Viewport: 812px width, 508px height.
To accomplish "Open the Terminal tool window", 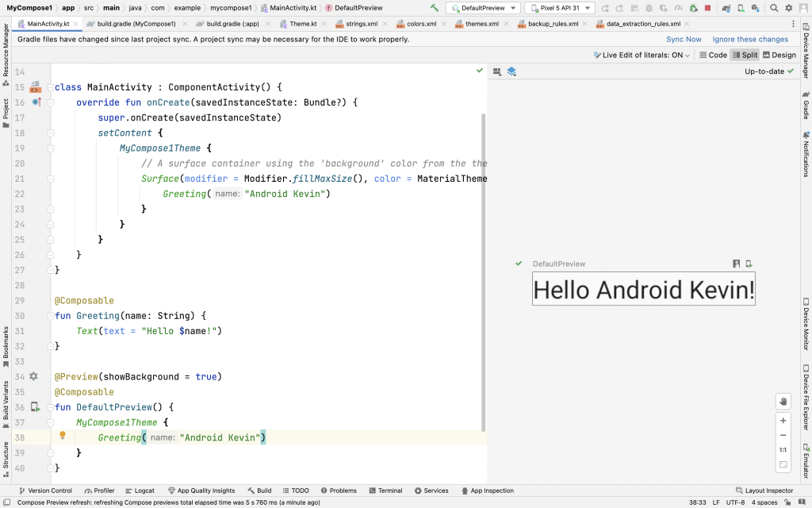I will pyautogui.click(x=386, y=491).
